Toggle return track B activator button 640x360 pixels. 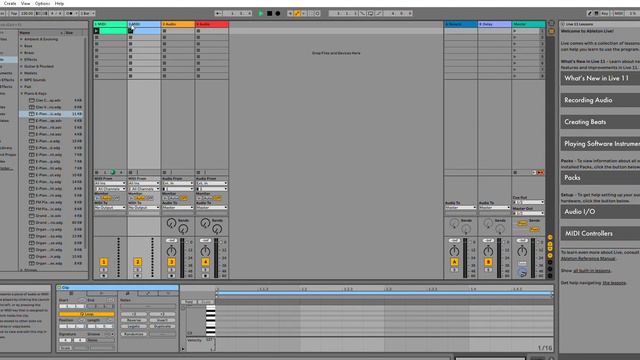(x=488, y=262)
